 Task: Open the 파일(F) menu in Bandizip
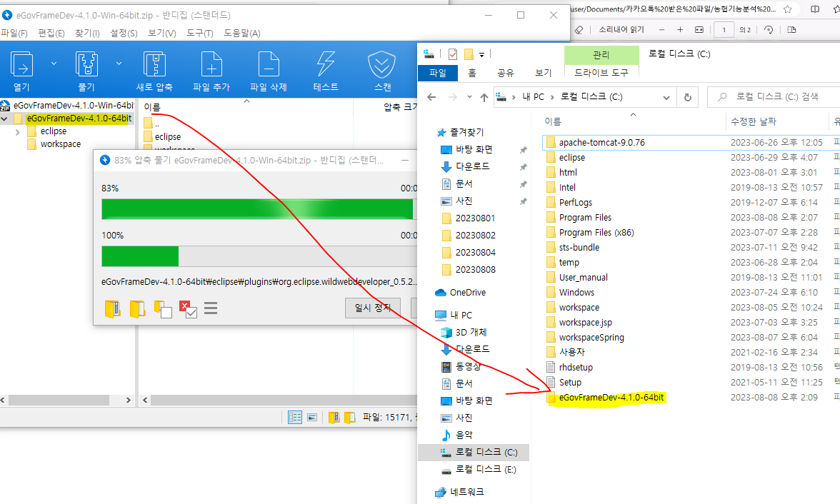coord(14,34)
